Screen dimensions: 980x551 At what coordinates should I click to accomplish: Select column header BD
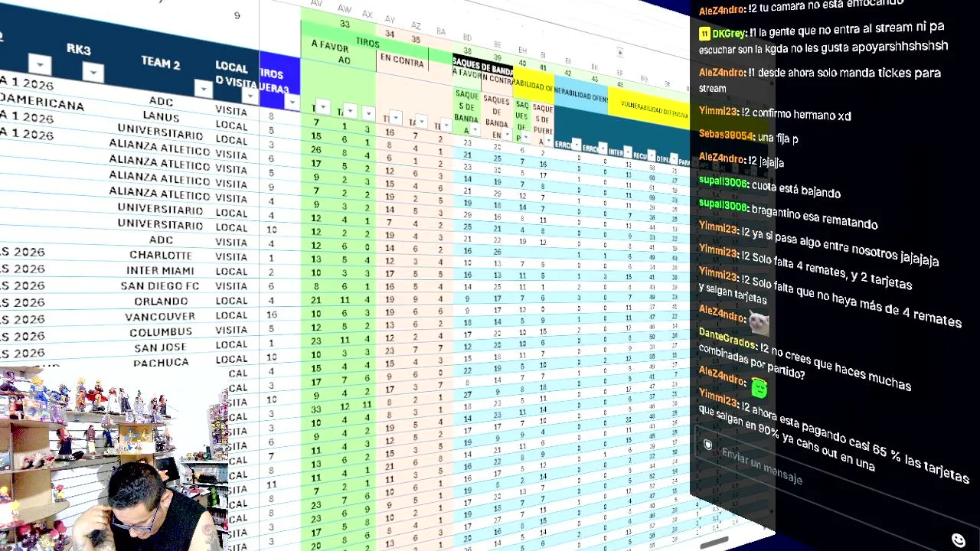467,37
